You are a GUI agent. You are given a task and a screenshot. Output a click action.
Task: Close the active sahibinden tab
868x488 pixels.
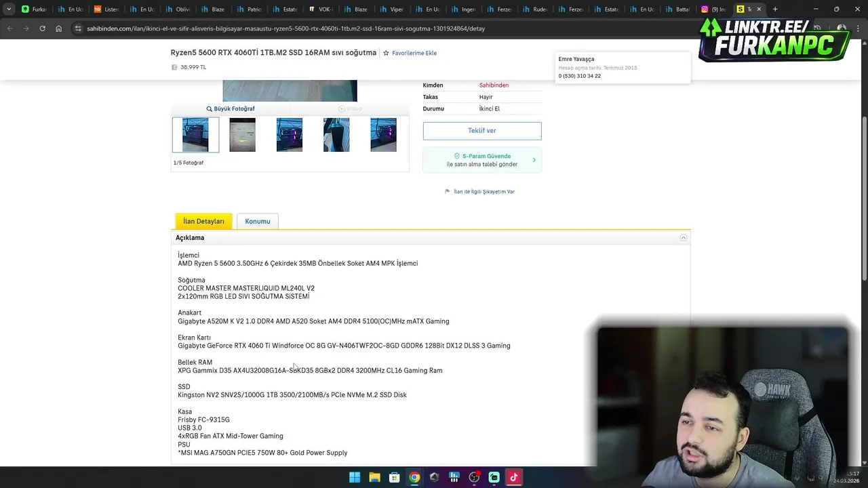tap(759, 9)
